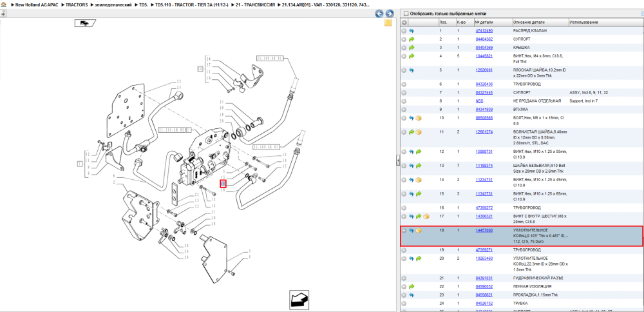This screenshot has width=644, height=312.
Task: Open part number link 47412490
Action: [484, 31]
